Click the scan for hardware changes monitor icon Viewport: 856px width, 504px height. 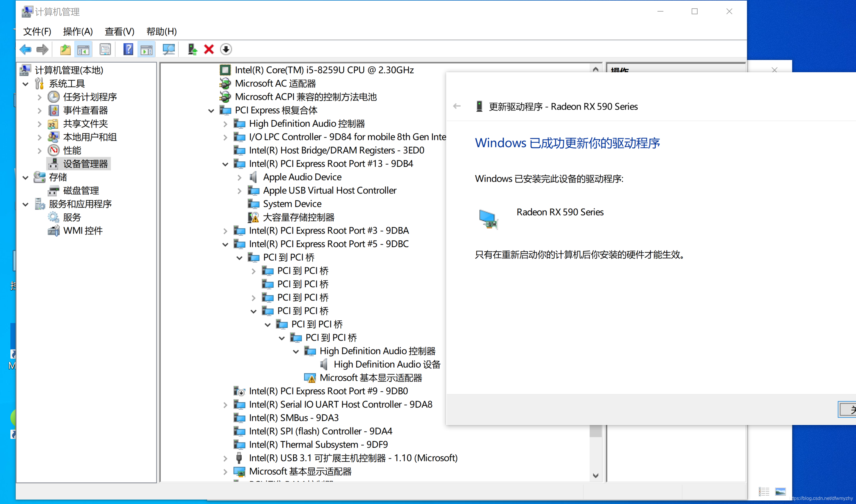click(x=169, y=50)
